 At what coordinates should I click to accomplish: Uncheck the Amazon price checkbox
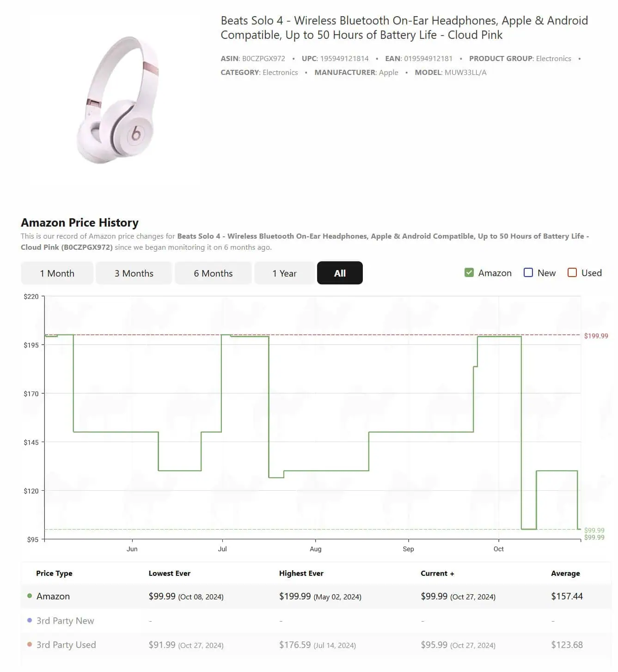[x=469, y=273]
